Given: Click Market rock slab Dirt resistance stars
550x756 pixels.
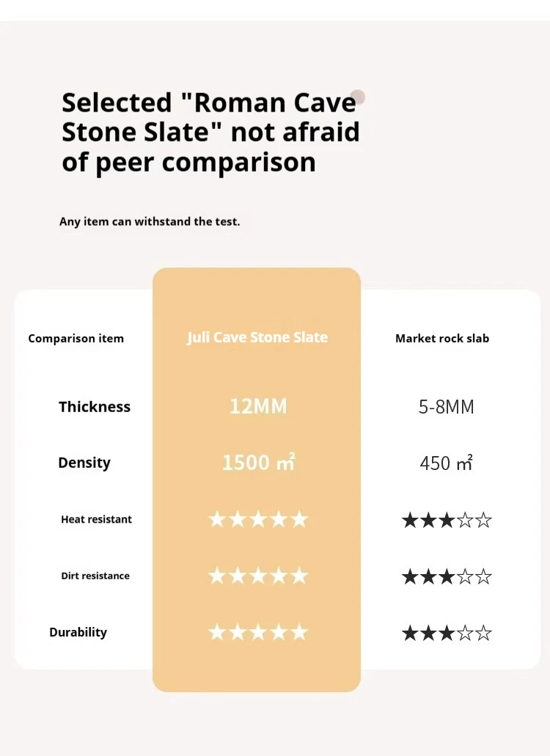Looking at the screenshot, I should pos(447,576).
